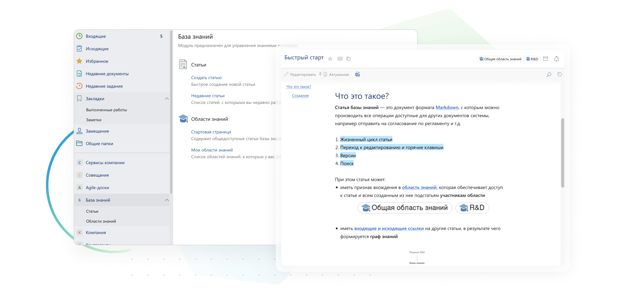
Task: Collapse the База знаний sidebar group
Action: (x=167, y=200)
